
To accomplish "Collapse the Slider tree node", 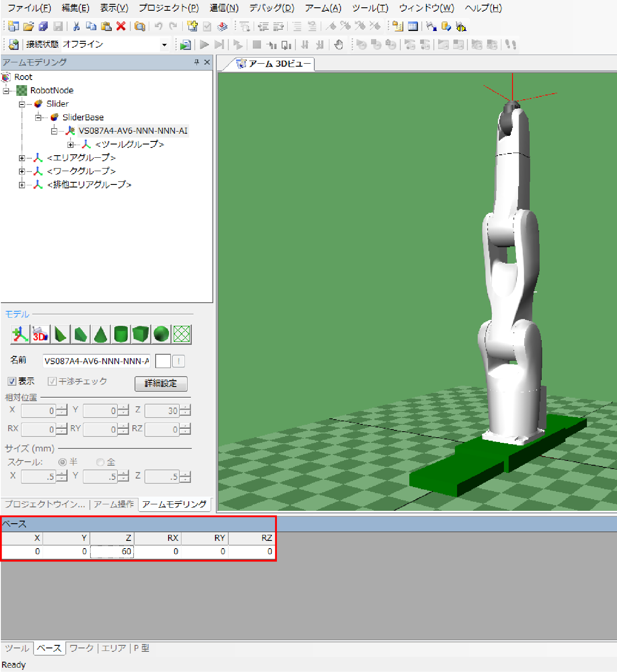I will tap(22, 104).
